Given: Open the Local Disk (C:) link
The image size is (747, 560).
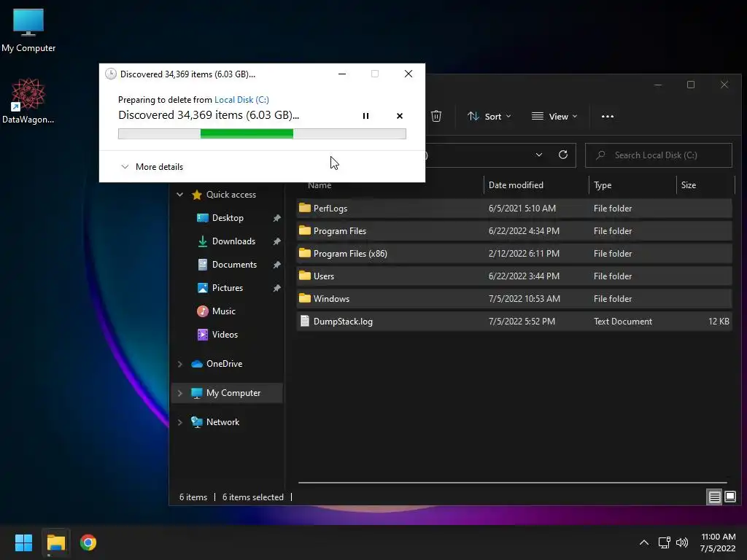Looking at the screenshot, I should click(x=241, y=99).
